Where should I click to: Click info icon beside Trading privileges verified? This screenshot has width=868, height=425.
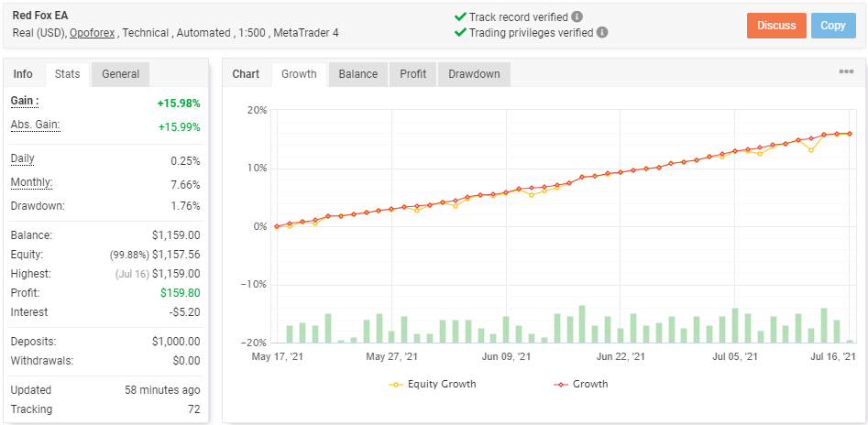coord(601,32)
